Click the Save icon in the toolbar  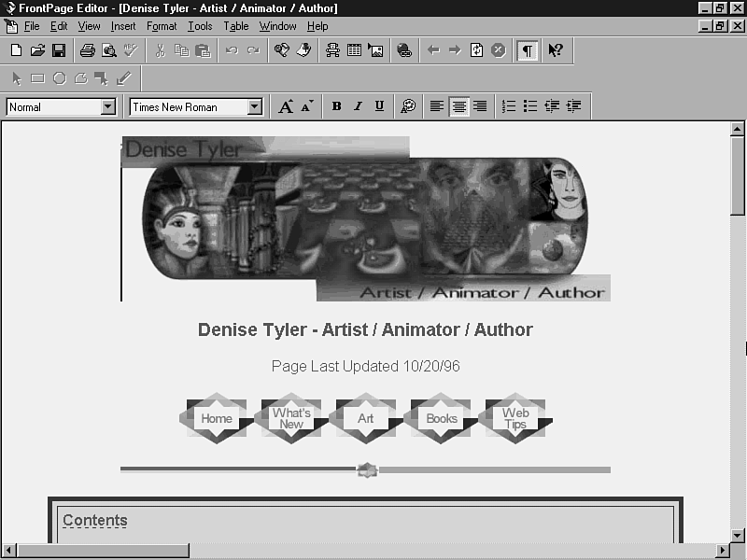(x=58, y=50)
